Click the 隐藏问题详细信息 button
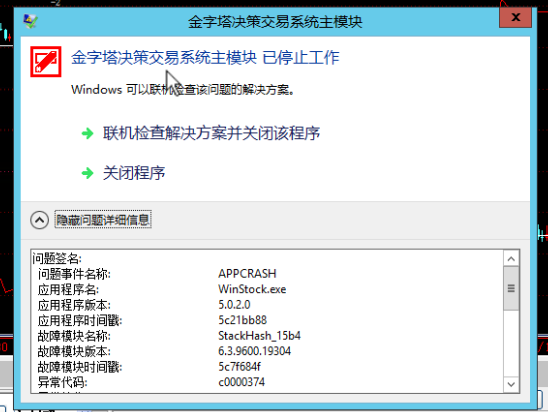548x412 pixels. click(103, 220)
